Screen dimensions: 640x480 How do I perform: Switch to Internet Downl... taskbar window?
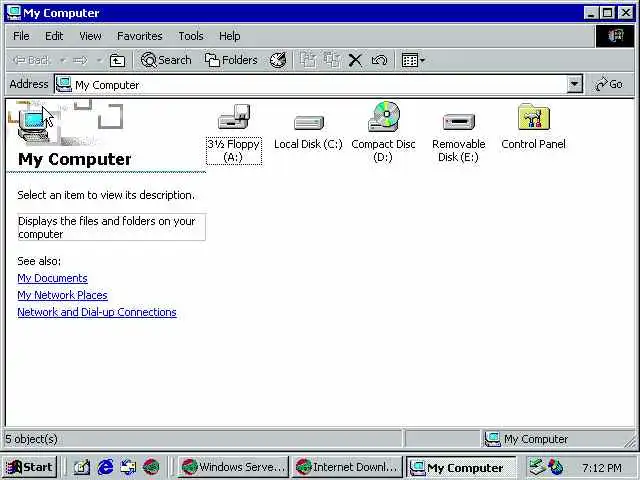(347, 467)
